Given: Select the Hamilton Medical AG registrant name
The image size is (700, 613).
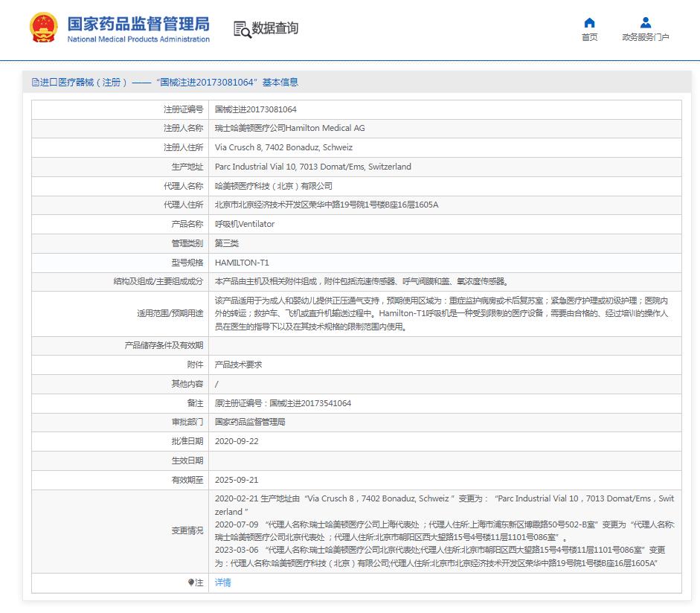Looking at the screenshot, I should point(289,128).
